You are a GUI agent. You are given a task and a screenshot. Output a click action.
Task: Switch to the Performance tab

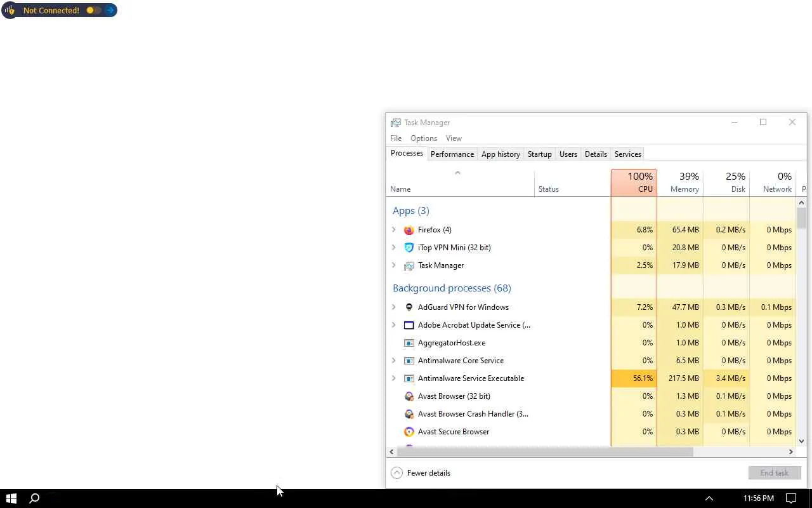click(452, 154)
